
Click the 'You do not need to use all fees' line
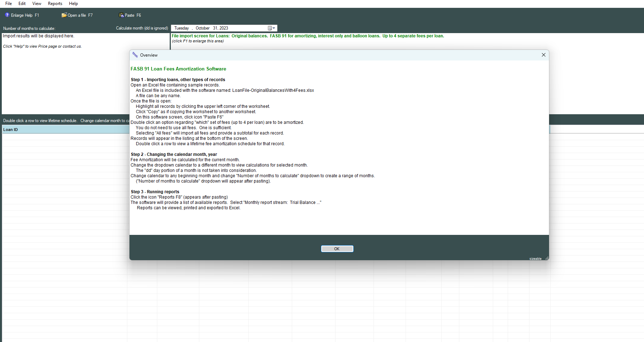pyautogui.click(x=184, y=128)
